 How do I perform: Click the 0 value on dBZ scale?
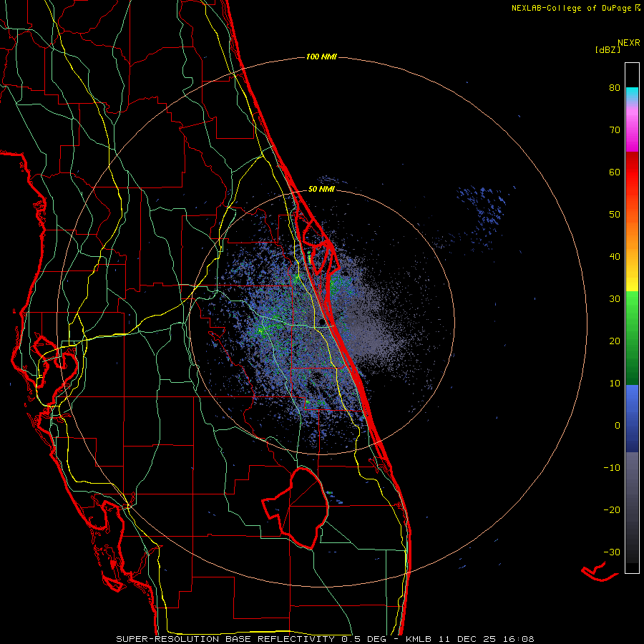tap(618, 426)
